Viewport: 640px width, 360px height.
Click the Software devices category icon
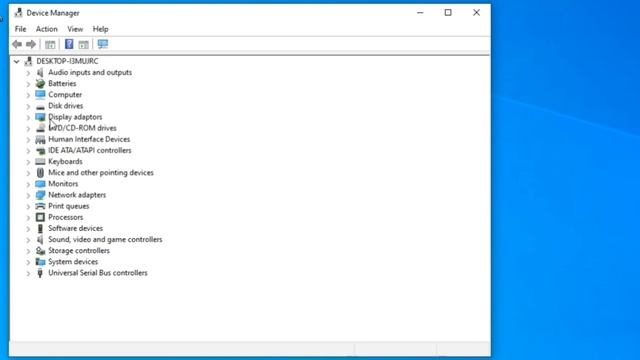(x=40, y=229)
